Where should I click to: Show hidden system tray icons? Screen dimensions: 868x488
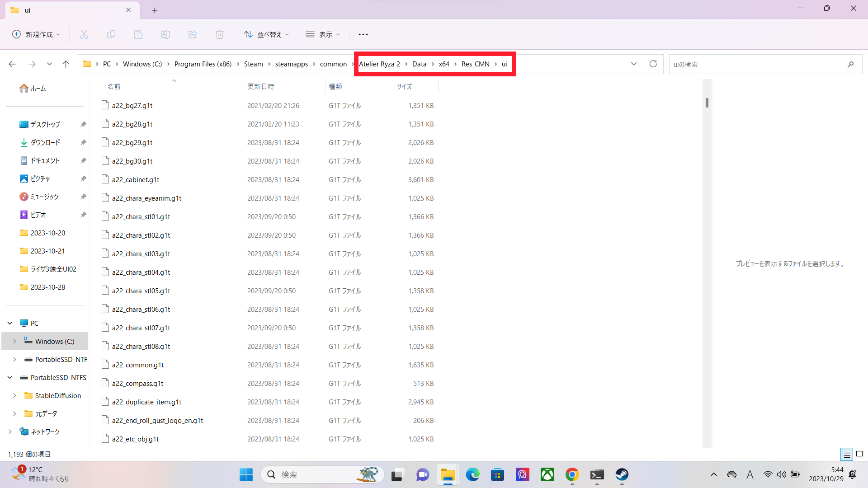click(x=714, y=474)
